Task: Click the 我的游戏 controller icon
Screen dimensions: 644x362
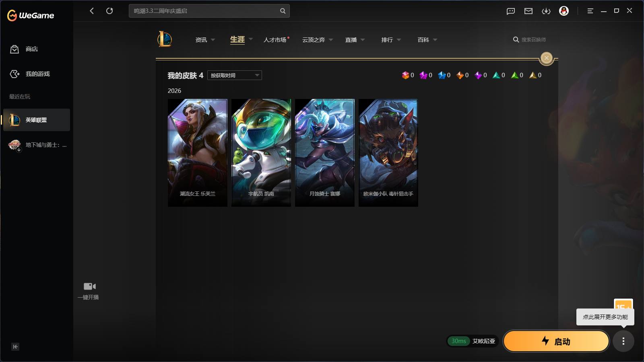Action: coord(14,74)
